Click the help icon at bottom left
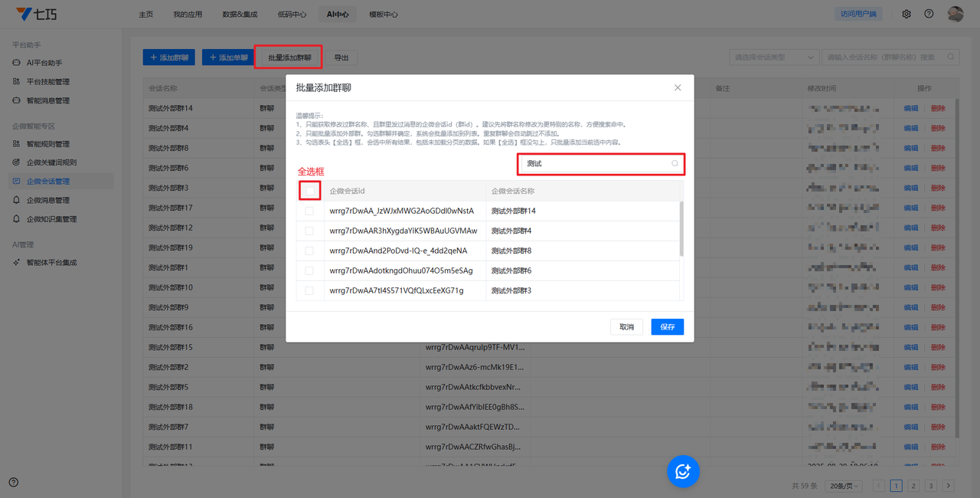This screenshot has width=980, height=498. pos(14,482)
